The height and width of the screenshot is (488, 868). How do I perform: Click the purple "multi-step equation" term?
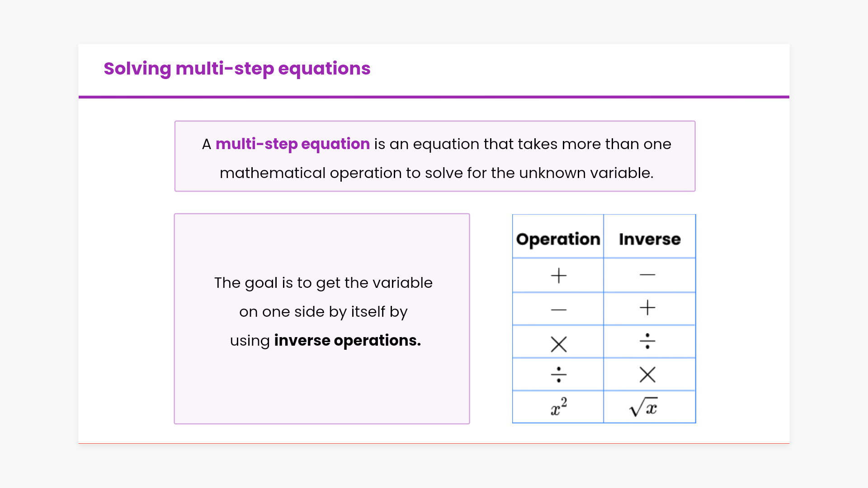pyautogui.click(x=292, y=144)
